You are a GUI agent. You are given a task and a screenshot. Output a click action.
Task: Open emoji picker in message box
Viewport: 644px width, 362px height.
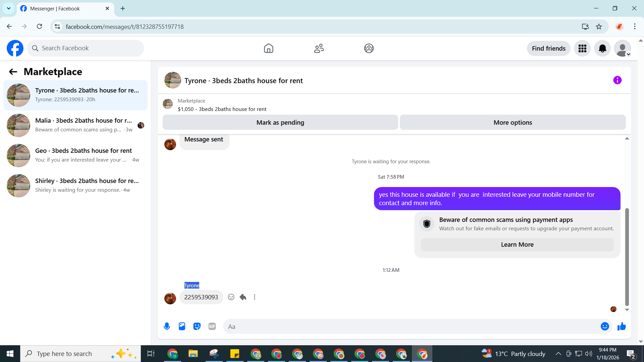pos(604,326)
